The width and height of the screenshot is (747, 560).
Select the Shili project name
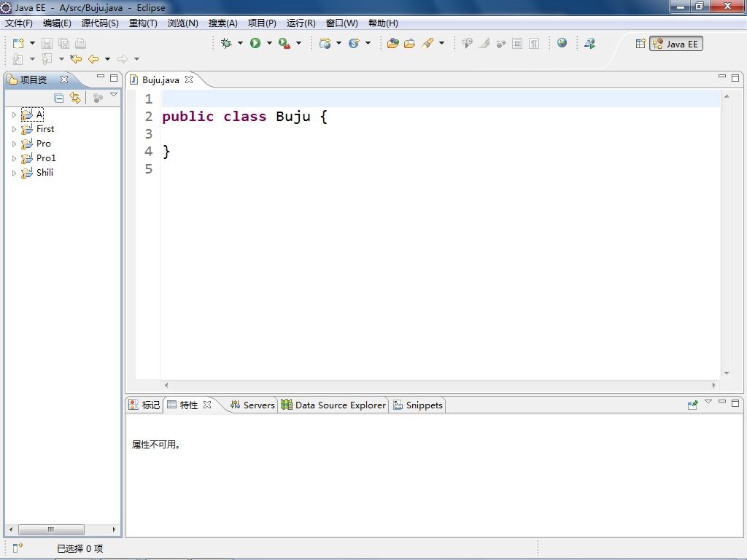point(44,172)
